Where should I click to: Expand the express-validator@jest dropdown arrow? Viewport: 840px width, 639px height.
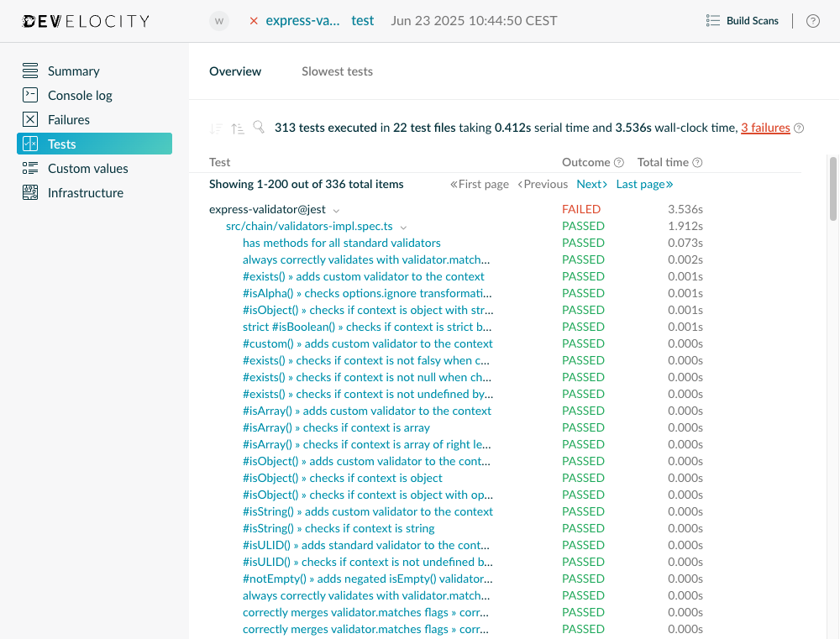[x=335, y=210]
